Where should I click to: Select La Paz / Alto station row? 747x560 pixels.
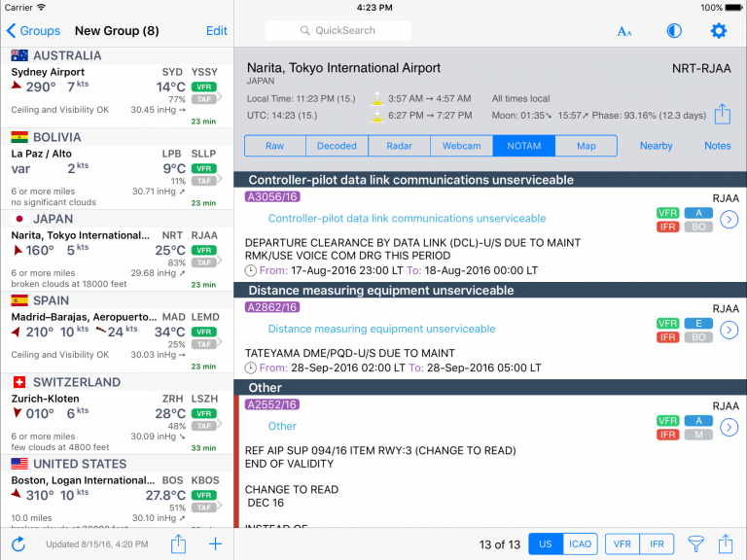[117, 178]
